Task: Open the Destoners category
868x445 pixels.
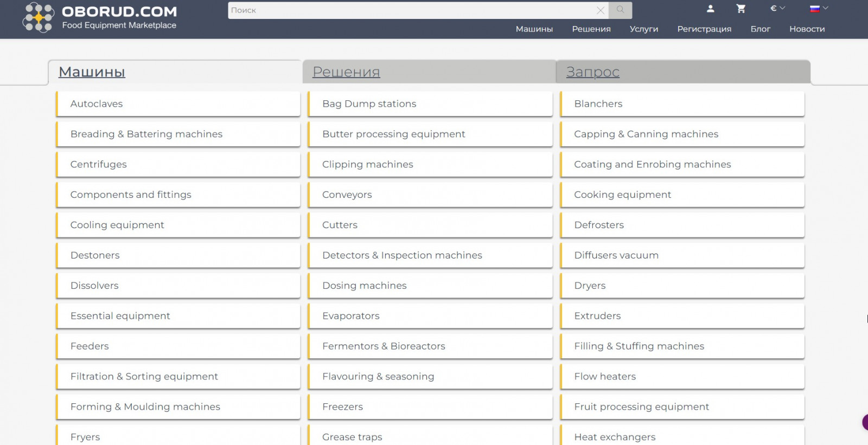Action: [x=178, y=255]
